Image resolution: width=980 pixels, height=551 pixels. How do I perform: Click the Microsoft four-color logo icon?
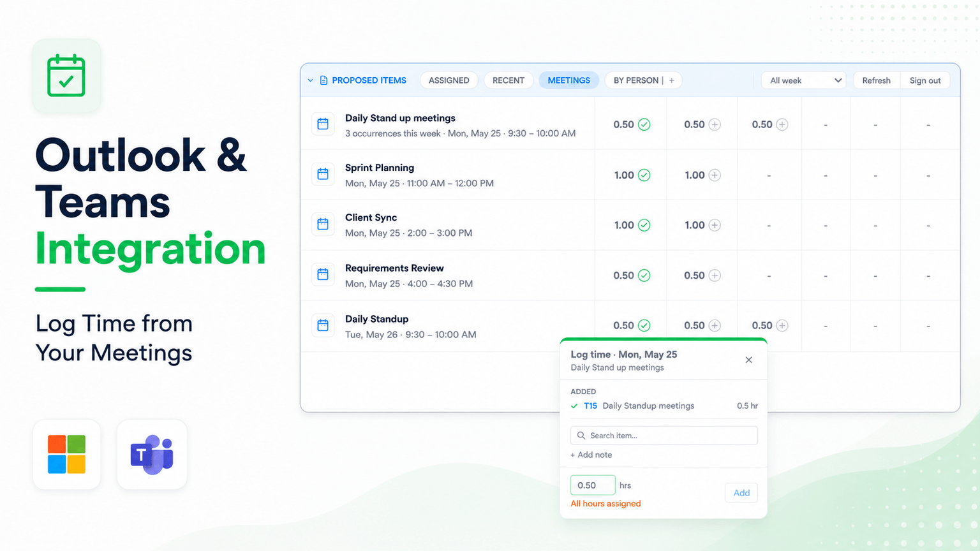(66, 454)
